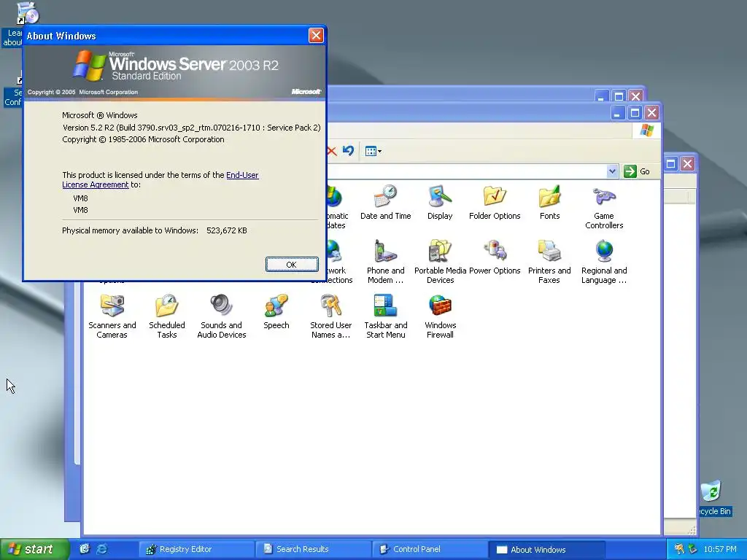747x560 pixels.
Task: Launch Internet Explorer from Quick Launch
Action: tap(101, 549)
